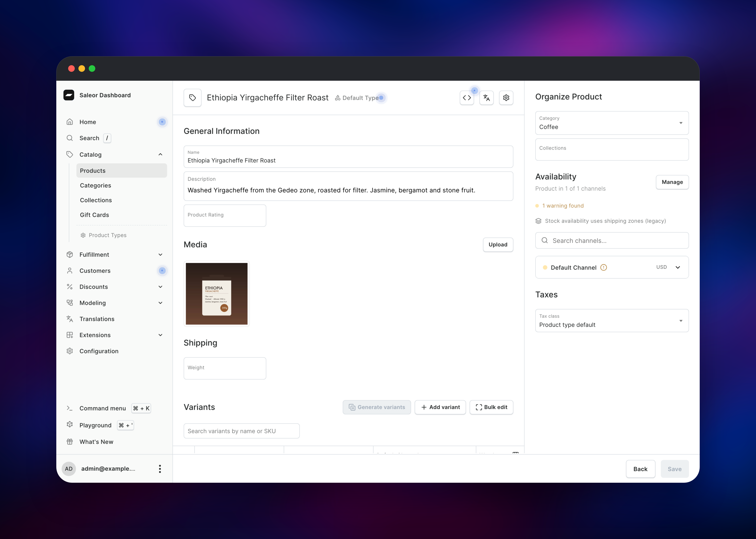Click the Bulk edit button
The height and width of the screenshot is (539, 756).
coord(491,407)
